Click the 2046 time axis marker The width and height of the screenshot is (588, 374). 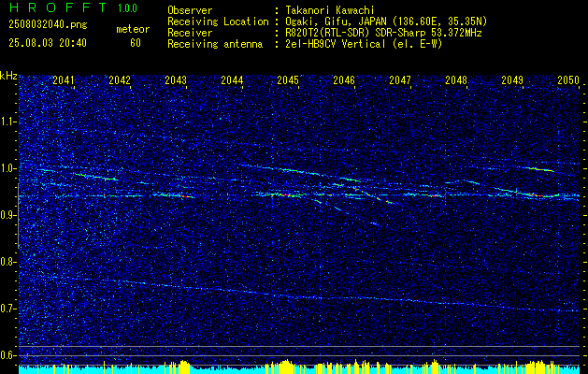click(x=344, y=80)
